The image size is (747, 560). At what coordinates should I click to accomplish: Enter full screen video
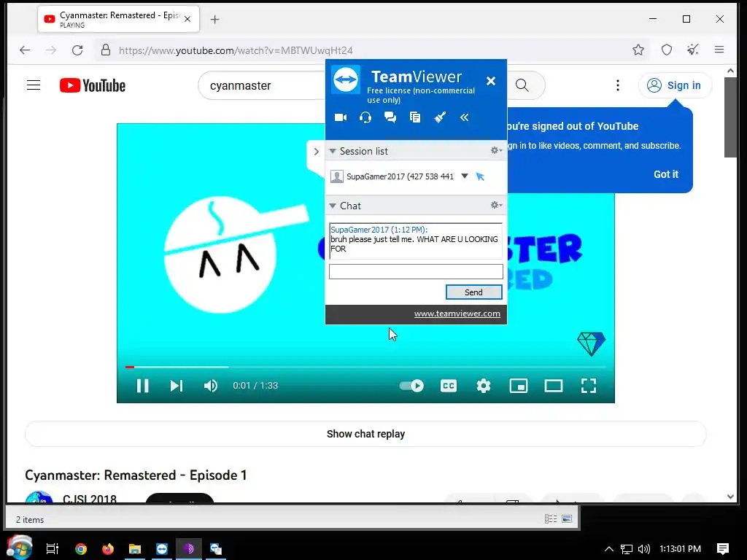(x=589, y=386)
